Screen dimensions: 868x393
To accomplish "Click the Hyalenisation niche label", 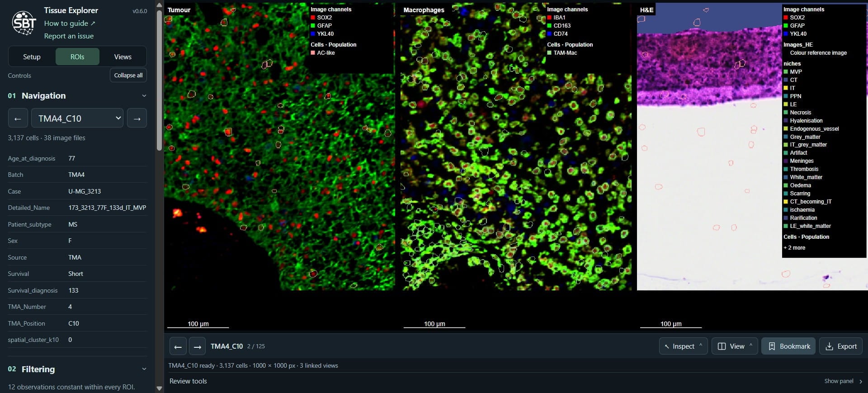I will click(806, 121).
